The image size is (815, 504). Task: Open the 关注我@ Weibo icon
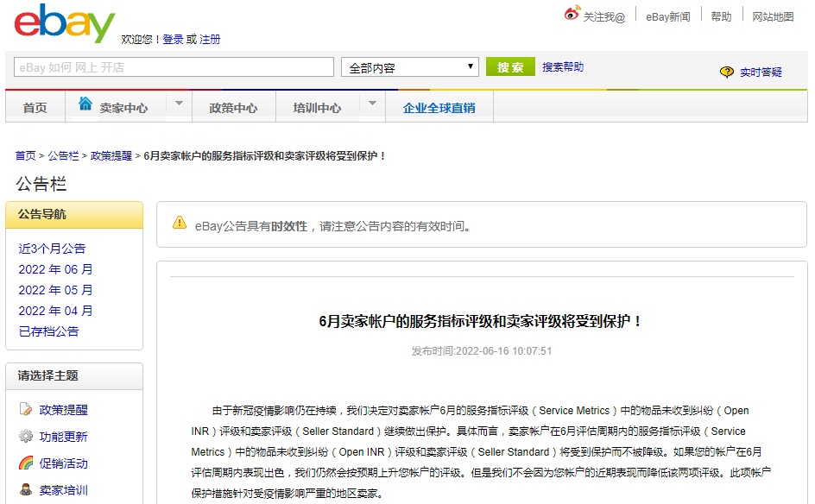point(572,12)
